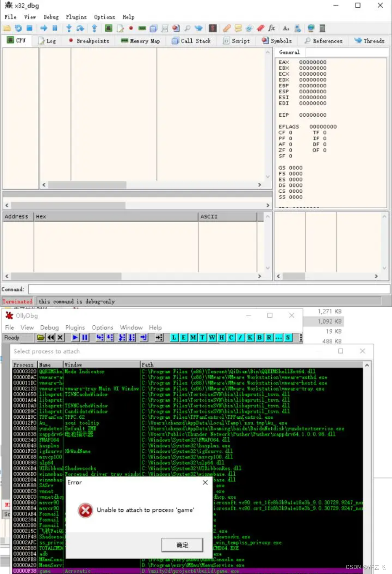This screenshot has width=392, height=574.
Task: Click OllyDbg Execute till return icon
Action: (x=144, y=337)
